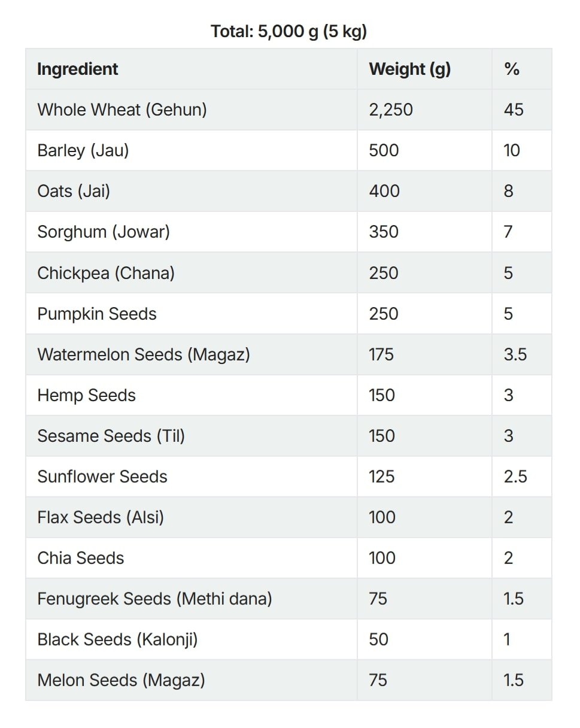Select the 2,250 weight value
Screen dimensions: 580x728
(391, 110)
